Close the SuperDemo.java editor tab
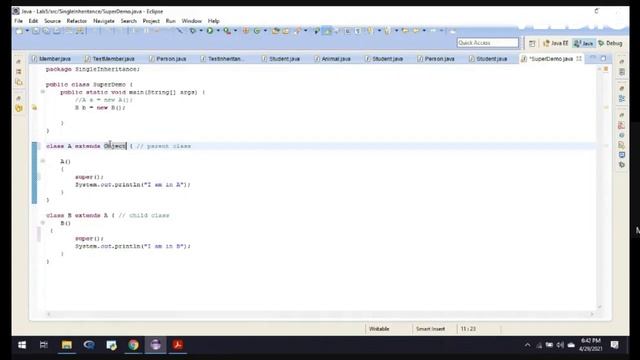This screenshot has width=640, height=360. [x=579, y=59]
